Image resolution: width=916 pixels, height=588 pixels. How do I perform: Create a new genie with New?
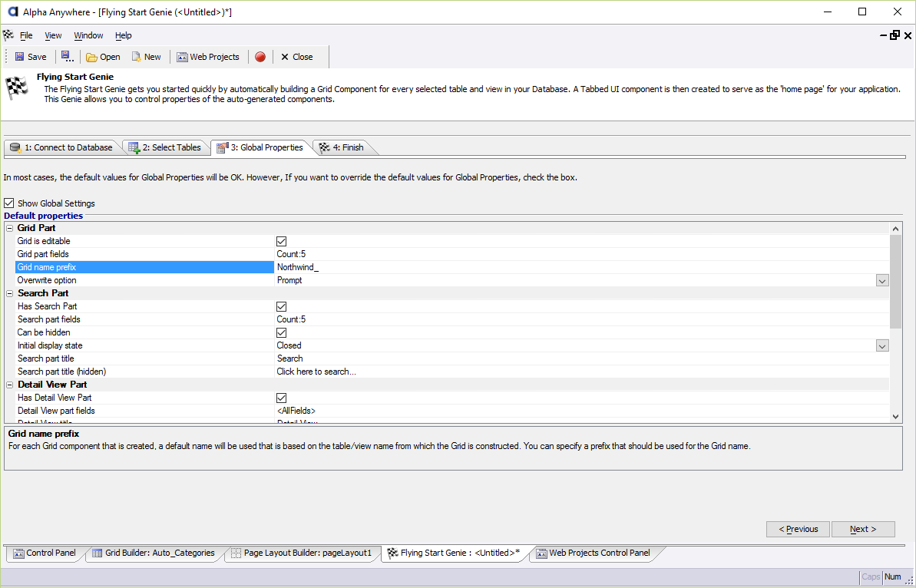click(146, 57)
